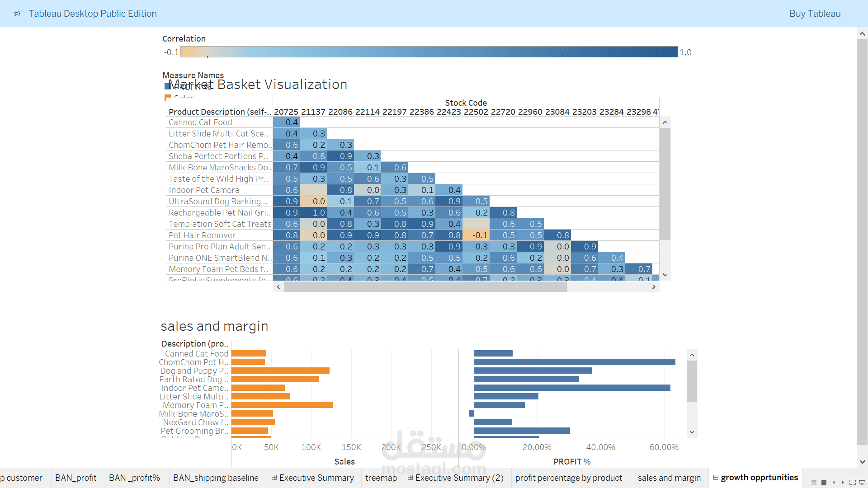The width and height of the screenshot is (868, 488).
Task: Show filmstrip view icon at bottom
Action: pyautogui.click(x=814, y=482)
